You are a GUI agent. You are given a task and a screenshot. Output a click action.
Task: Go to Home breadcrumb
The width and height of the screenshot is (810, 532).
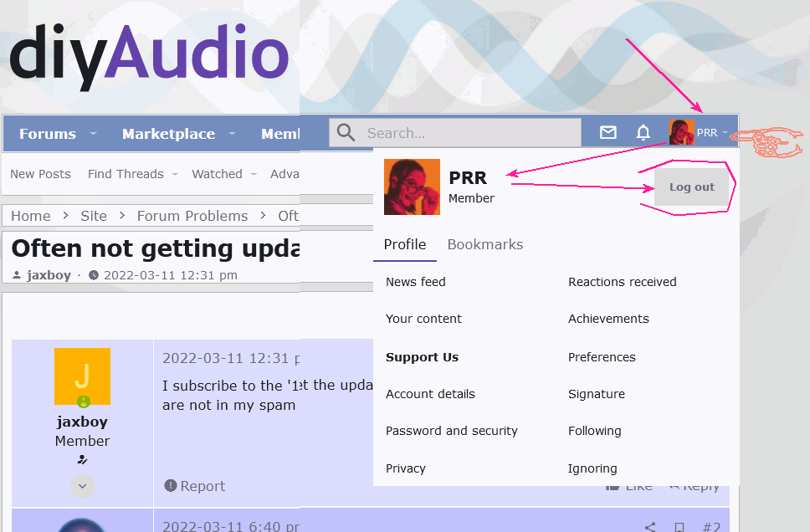(31, 216)
